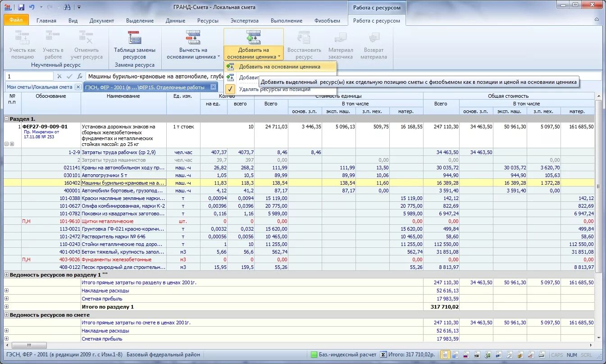Switch to the Физобъем ribbon tab

tap(327, 21)
